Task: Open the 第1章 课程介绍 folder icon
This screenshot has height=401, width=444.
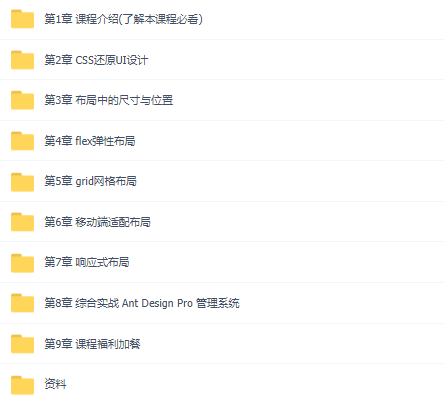Action: pos(22,19)
